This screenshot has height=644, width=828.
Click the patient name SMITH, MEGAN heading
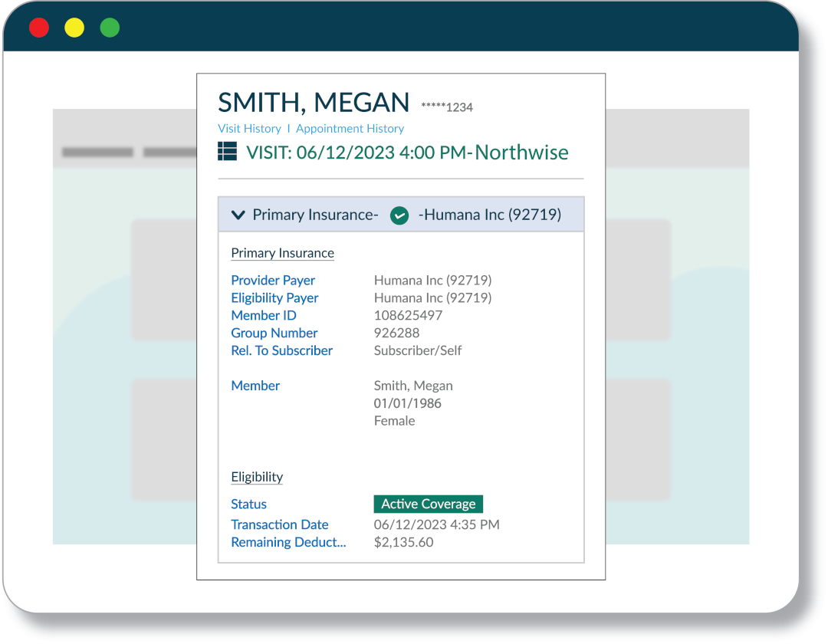314,103
